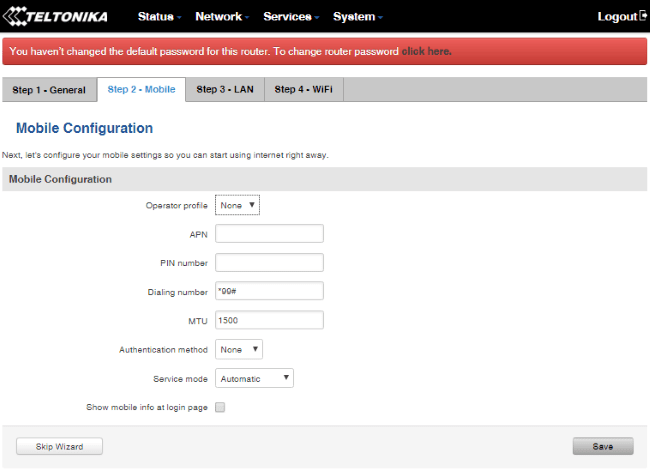Switch to Step 1 - General tab

[49, 90]
